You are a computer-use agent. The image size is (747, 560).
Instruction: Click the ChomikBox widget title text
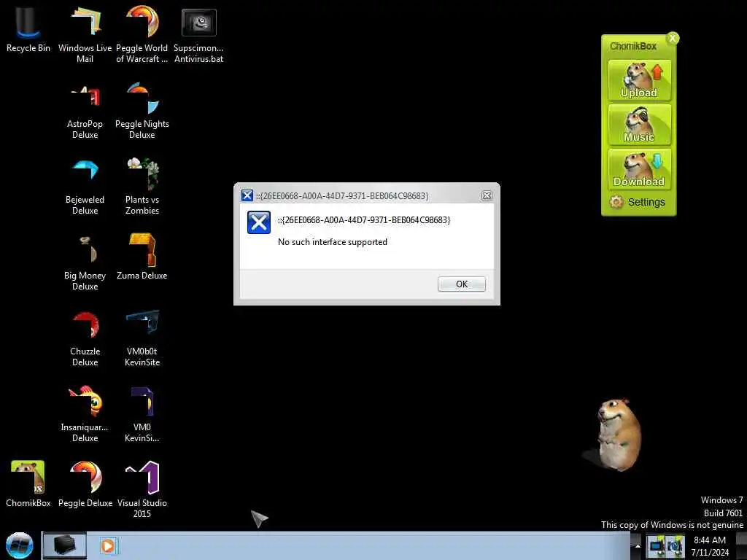tap(633, 46)
